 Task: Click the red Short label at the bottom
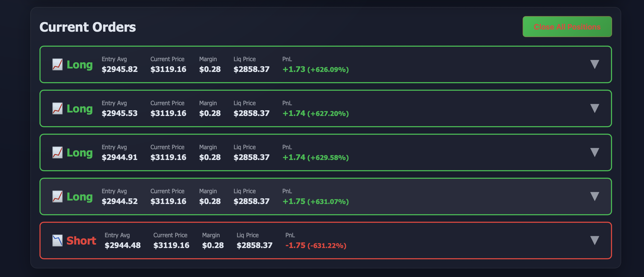pyautogui.click(x=81, y=240)
